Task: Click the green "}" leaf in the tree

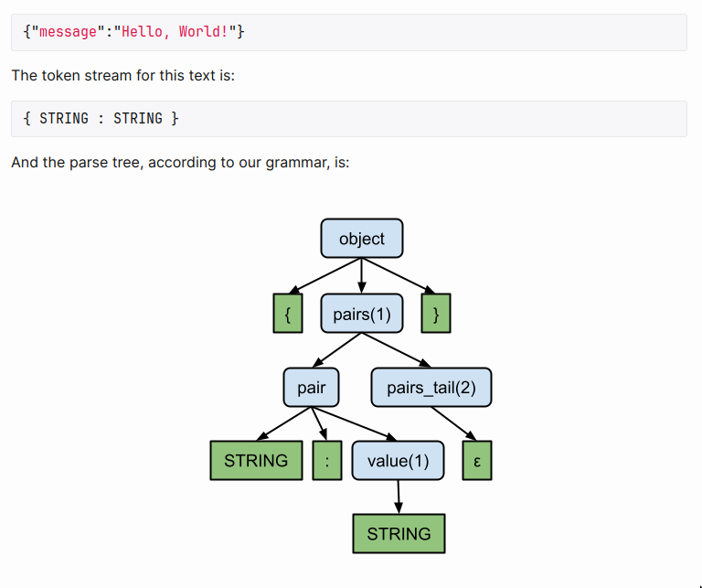Action: (436, 314)
